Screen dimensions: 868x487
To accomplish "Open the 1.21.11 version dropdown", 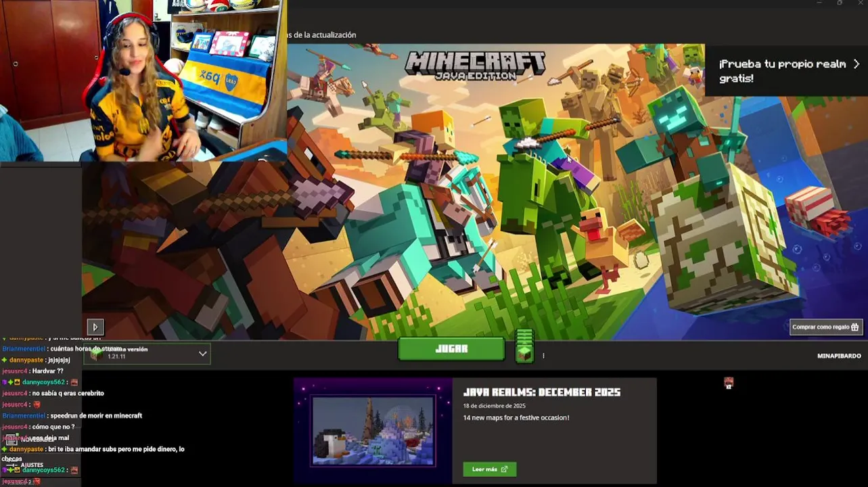I will click(x=147, y=354).
